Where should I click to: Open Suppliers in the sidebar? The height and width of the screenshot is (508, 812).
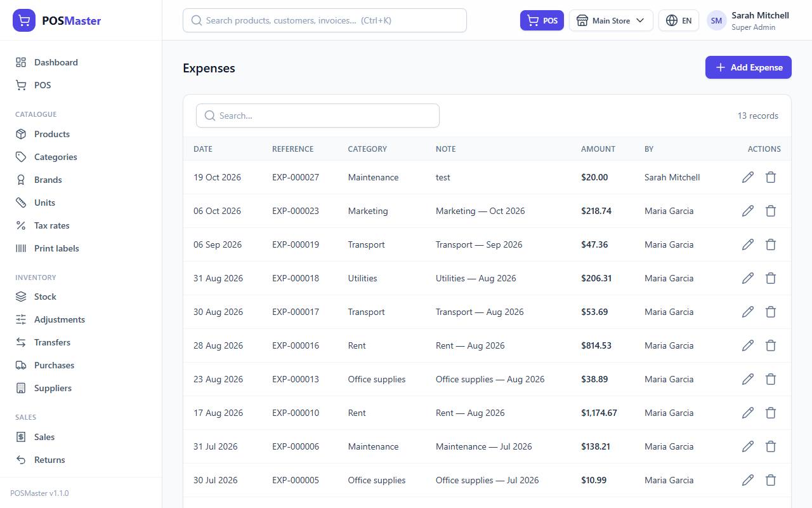point(81,388)
